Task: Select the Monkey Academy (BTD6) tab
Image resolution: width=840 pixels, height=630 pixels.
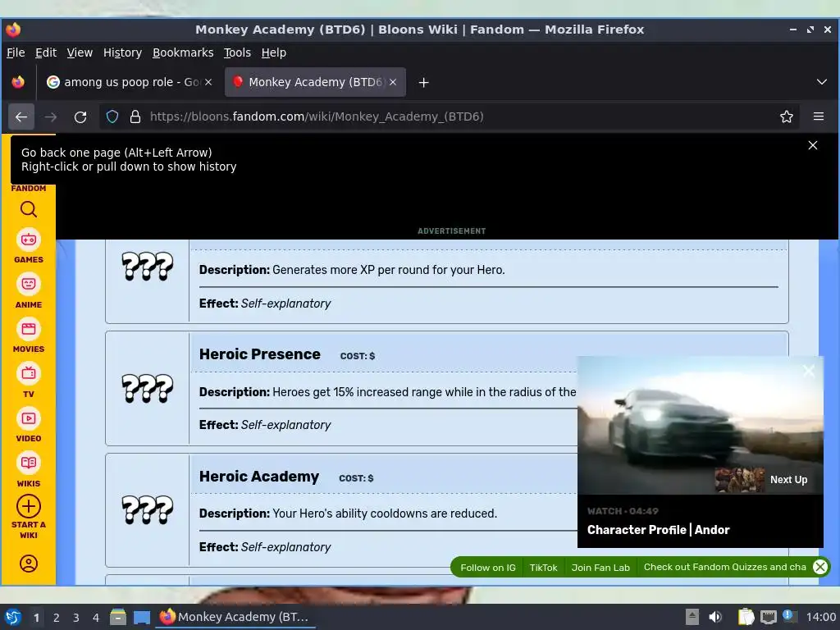Action: coord(315,82)
